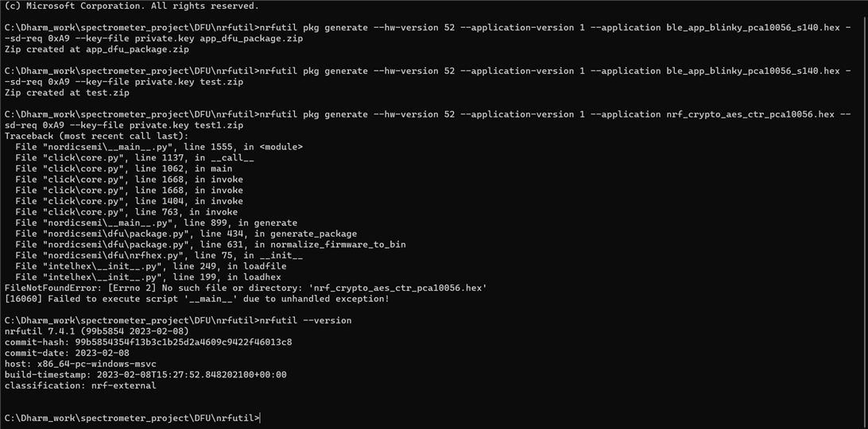Click the commit-hash value line
Screen dimensions: 868x429
click(149, 342)
